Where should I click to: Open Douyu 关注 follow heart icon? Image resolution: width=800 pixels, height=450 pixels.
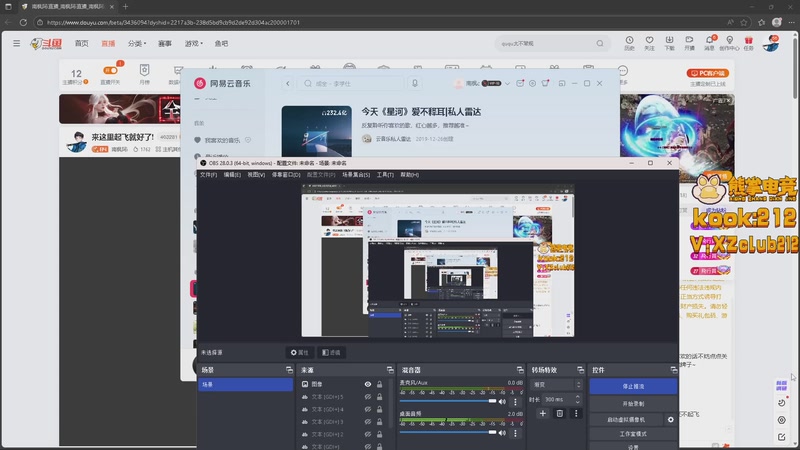[649, 43]
